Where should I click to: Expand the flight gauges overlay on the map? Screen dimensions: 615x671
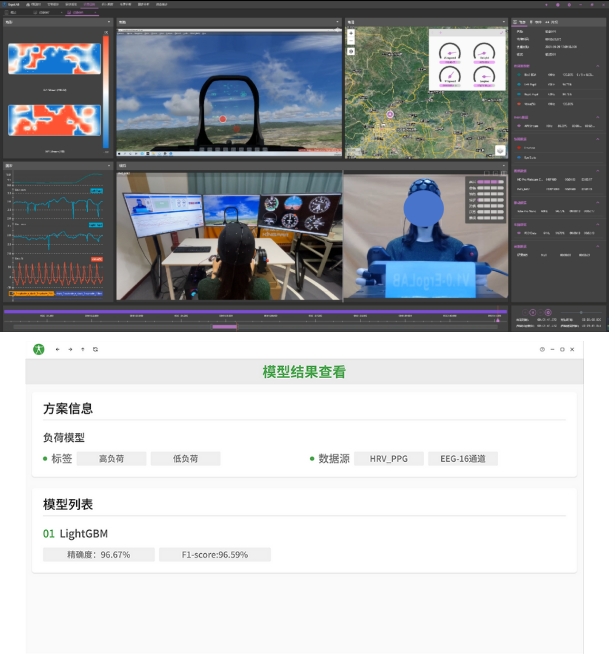click(x=502, y=33)
